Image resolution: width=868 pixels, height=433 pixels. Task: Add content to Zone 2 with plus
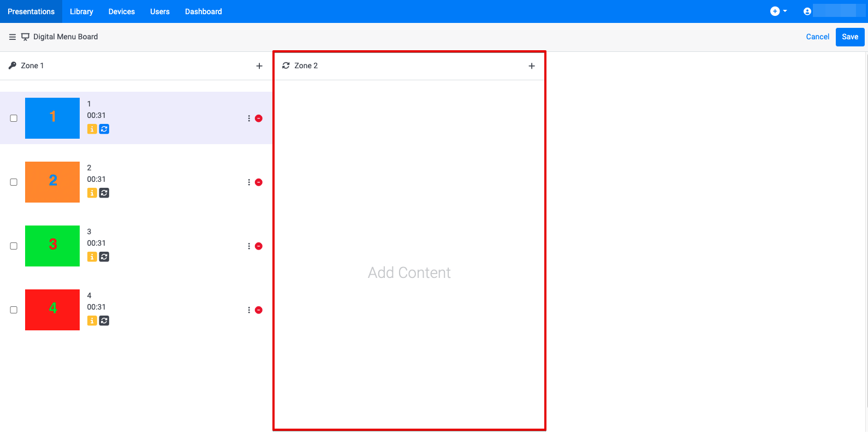(532, 66)
